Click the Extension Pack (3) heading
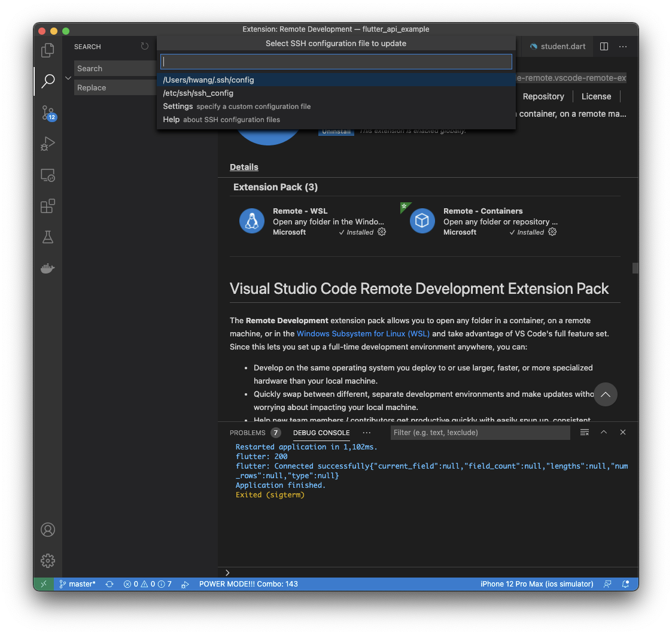This screenshot has height=635, width=672. pos(276,187)
